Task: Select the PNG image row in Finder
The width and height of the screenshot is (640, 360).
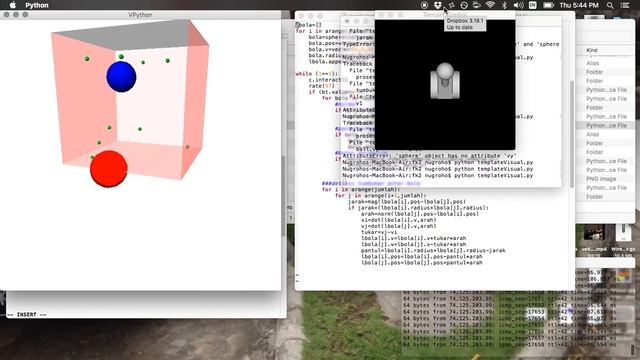Action: (605, 179)
